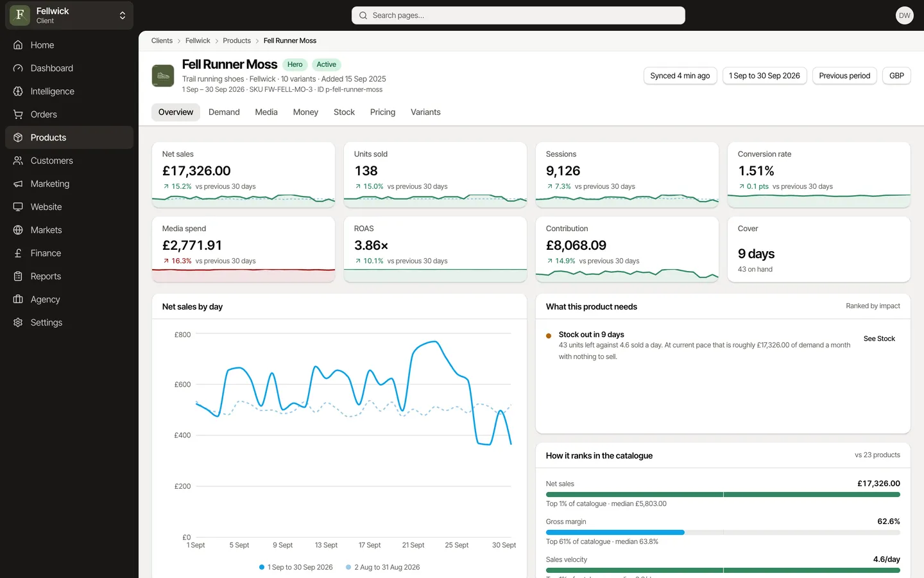The height and width of the screenshot is (578, 924).
Task: Toggle the 2 Aug to 31 Aug 2026 legend series
Action: tap(382, 567)
